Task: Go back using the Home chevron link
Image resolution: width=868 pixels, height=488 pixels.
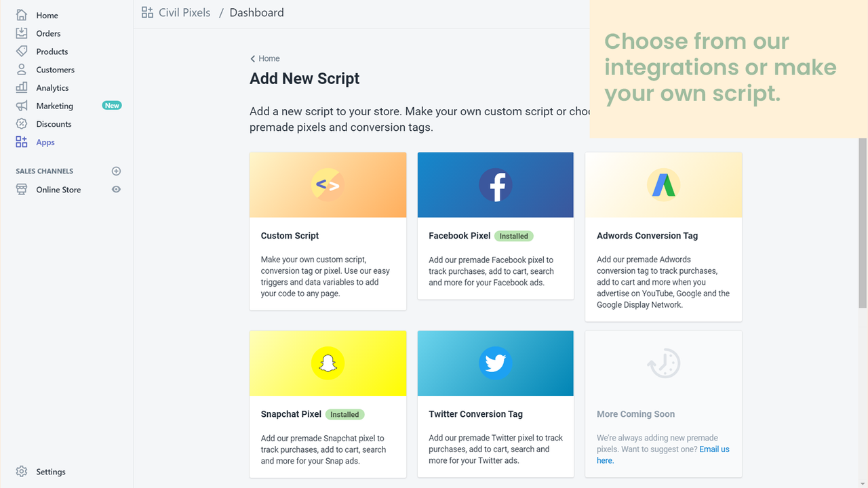Action: [x=264, y=58]
